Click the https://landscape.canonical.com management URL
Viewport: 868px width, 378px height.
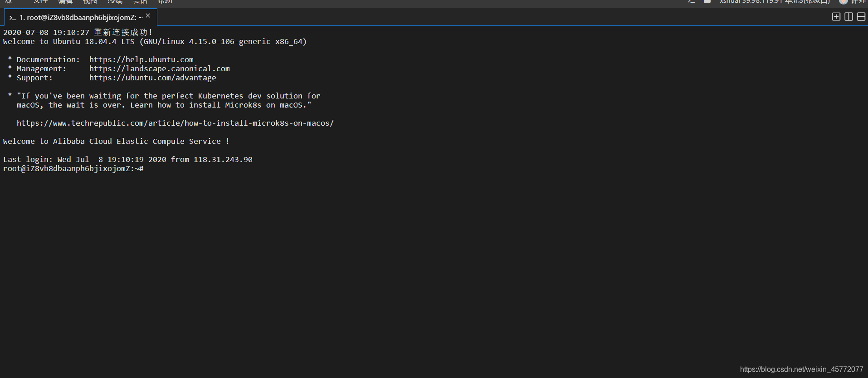coord(160,69)
